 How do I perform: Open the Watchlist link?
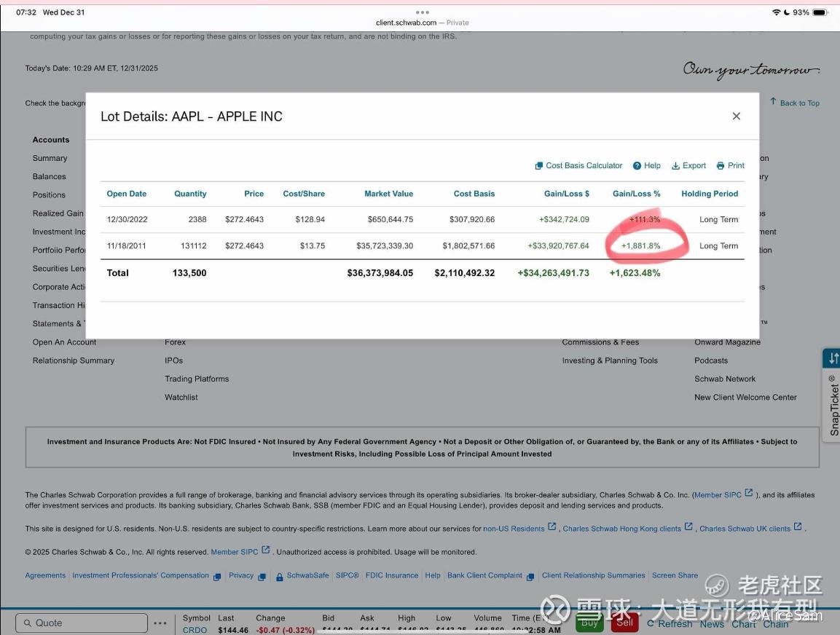click(x=181, y=398)
